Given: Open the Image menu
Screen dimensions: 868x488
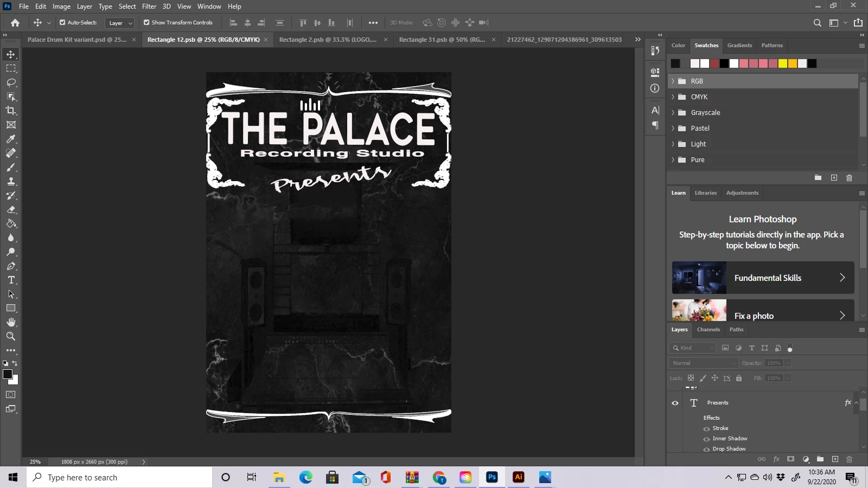Looking at the screenshot, I should tap(61, 7).
